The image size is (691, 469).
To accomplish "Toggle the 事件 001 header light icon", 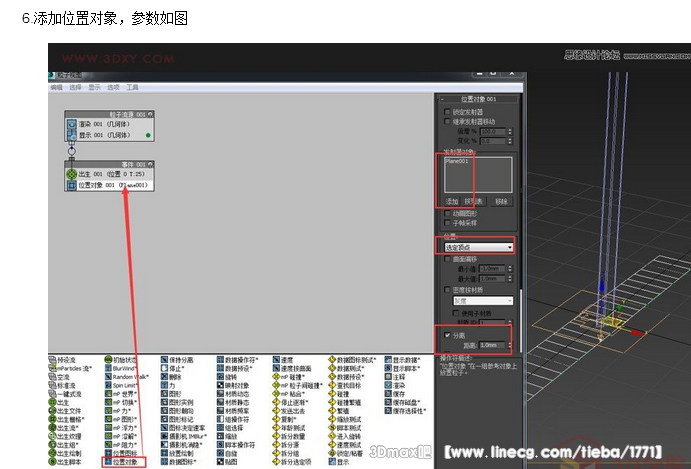I will point(150,164).
